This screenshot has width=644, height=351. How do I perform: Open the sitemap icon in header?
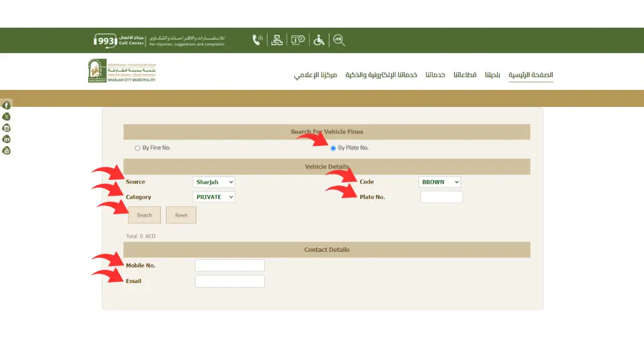277,40
